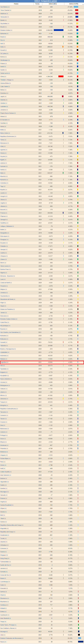84x644 pixels.
Task: Select value -18.904 in Argentina row
Action: pyautogui.click(x=50, y=362)
